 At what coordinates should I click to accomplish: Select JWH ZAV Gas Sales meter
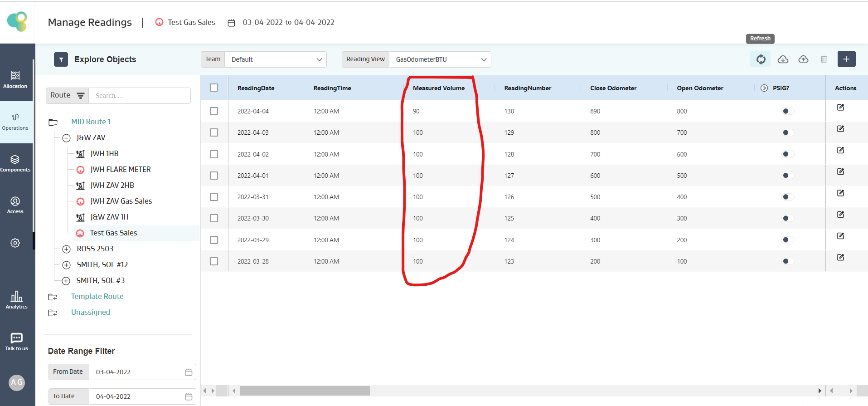pyautogui.click(x=121, y=201)
